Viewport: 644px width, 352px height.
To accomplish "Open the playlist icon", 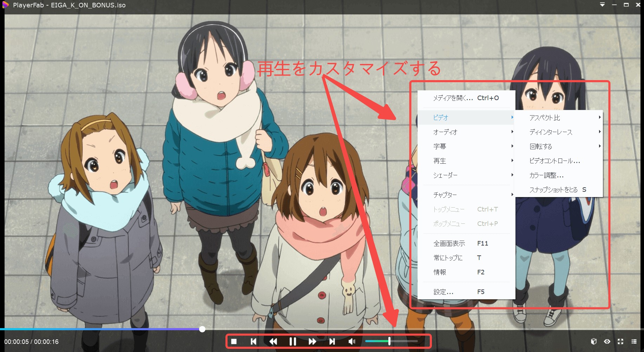I will click(634, 341).
